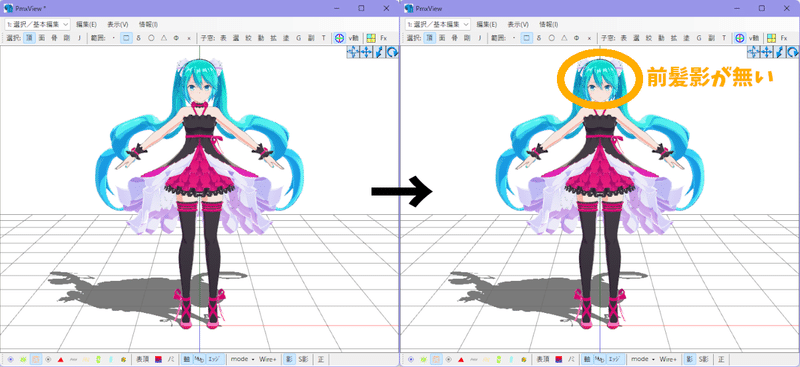Toggle 軸 axis display in left window
800x367 pixels.
pos(187,359)
